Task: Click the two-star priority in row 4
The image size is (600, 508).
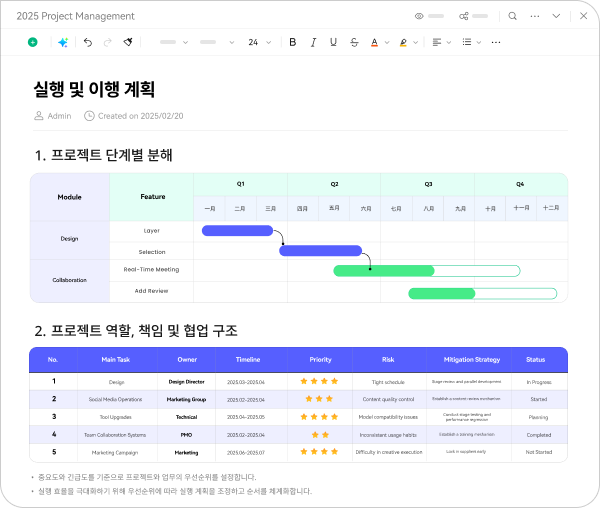Action: [320, 435]
